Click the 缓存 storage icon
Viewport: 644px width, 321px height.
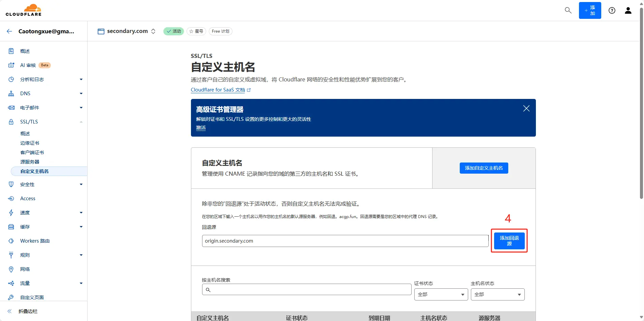pos(11,227)
